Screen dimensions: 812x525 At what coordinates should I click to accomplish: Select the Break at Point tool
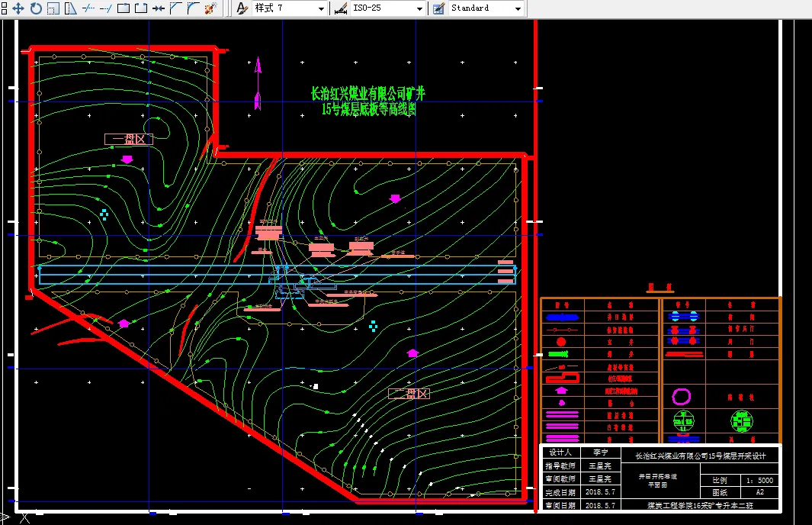[x=124, y=8]
